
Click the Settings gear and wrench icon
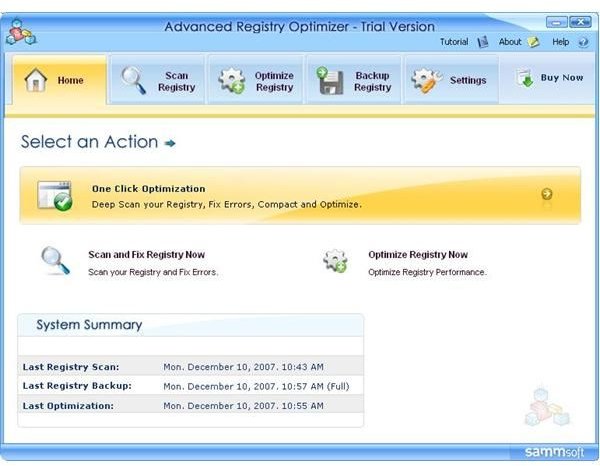pos(426,80)
